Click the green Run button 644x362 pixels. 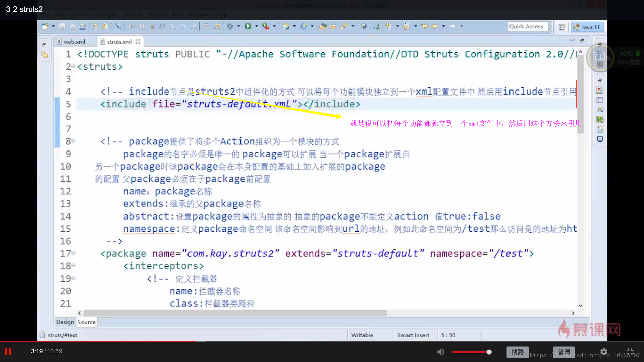pos(248,26)
